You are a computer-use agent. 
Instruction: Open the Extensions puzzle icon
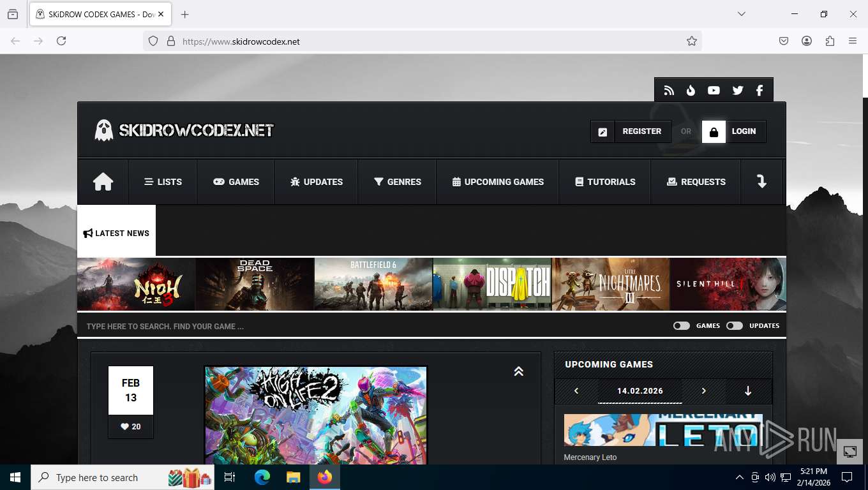(830, 41)
